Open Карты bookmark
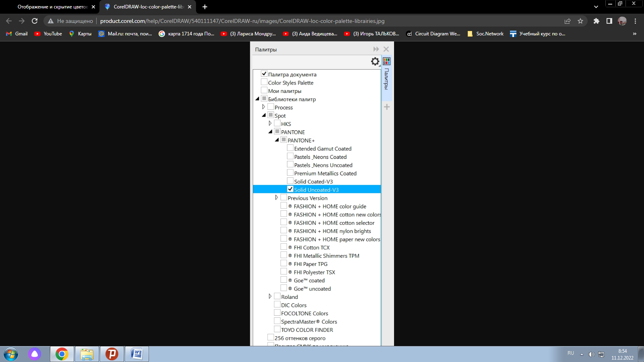The image size is (644, 362). pos(80,34)
